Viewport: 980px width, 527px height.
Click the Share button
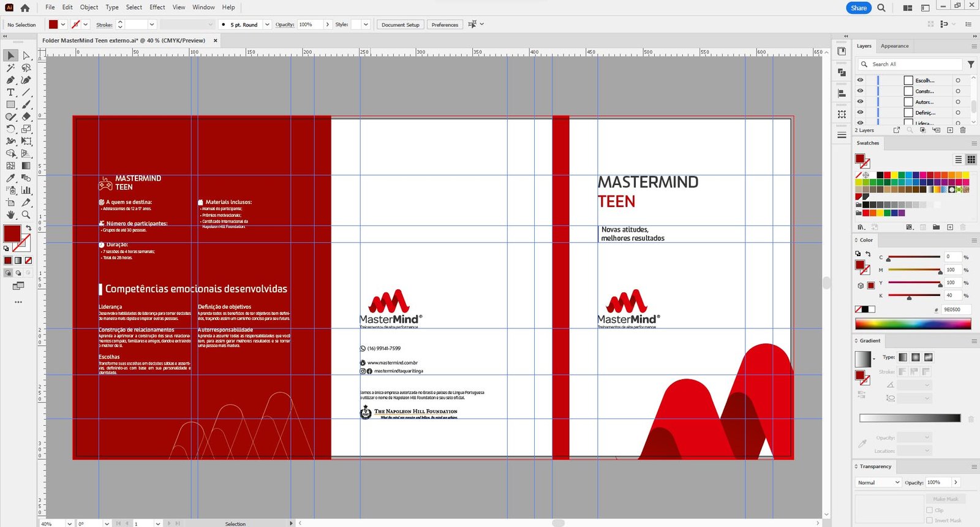(x=859, y=8)
